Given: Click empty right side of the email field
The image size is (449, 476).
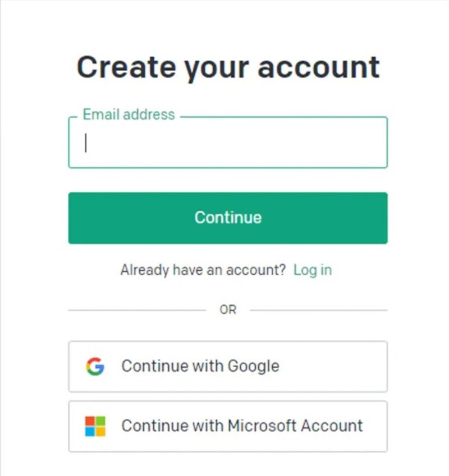Looking at the screenshot, I should click(304, 142).
